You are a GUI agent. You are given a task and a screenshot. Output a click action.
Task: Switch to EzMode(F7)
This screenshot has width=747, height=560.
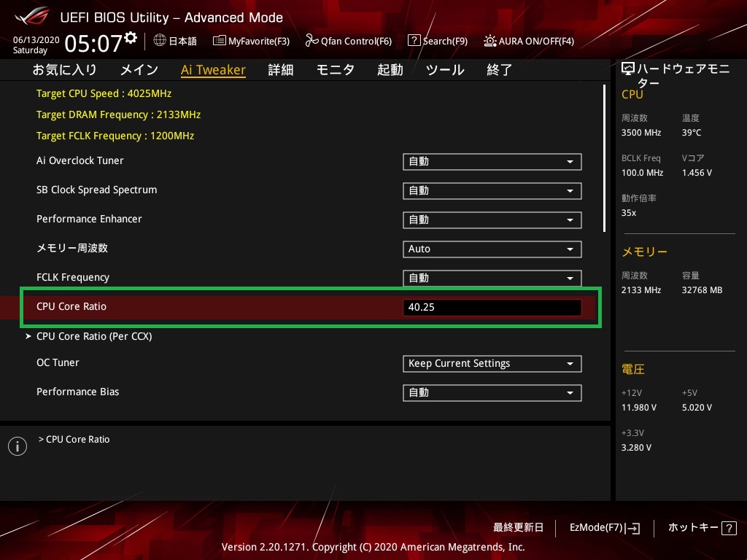tap(605, 528)
